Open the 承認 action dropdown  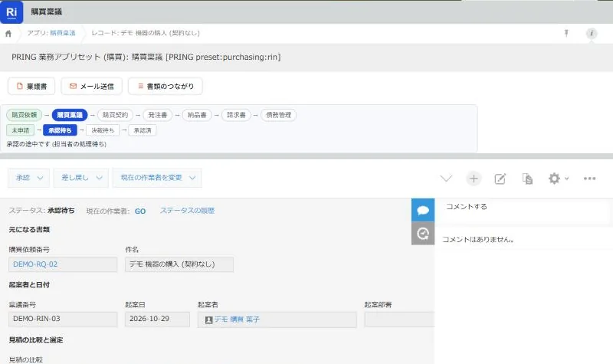pyautogui.click(x=28, y=178)
